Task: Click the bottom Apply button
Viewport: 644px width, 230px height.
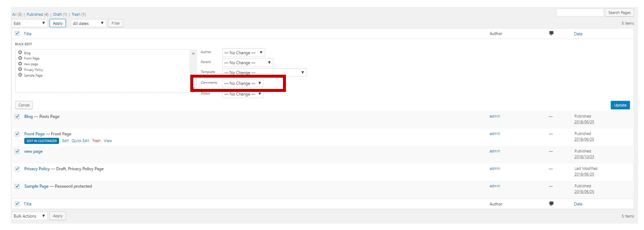Action: coord(57,216)
